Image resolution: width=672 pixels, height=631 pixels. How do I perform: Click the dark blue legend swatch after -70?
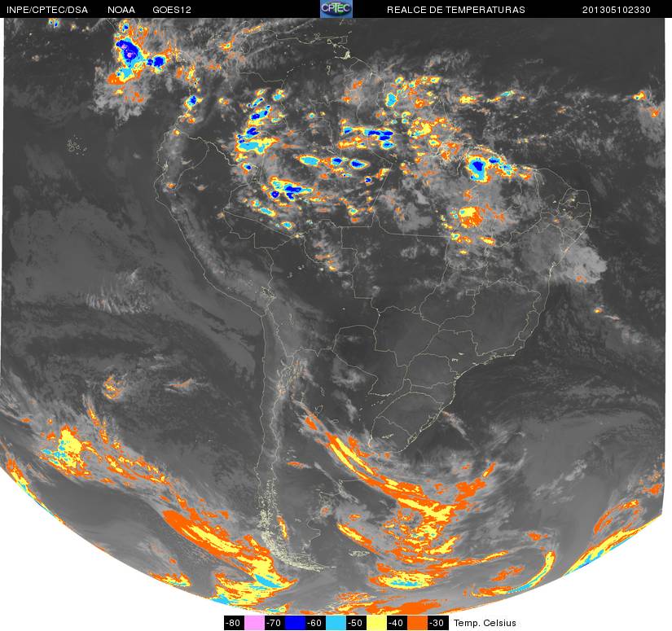pyautogui.click(x=295, y=622)
